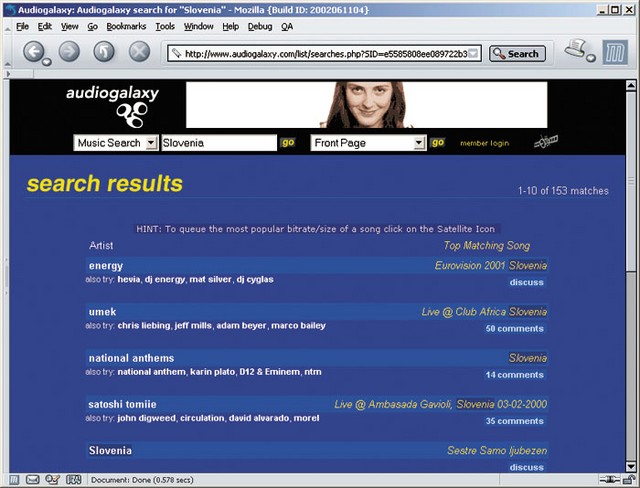640x488 pixels.
Task: Open the Tools menu
Action: click(165, 27)
